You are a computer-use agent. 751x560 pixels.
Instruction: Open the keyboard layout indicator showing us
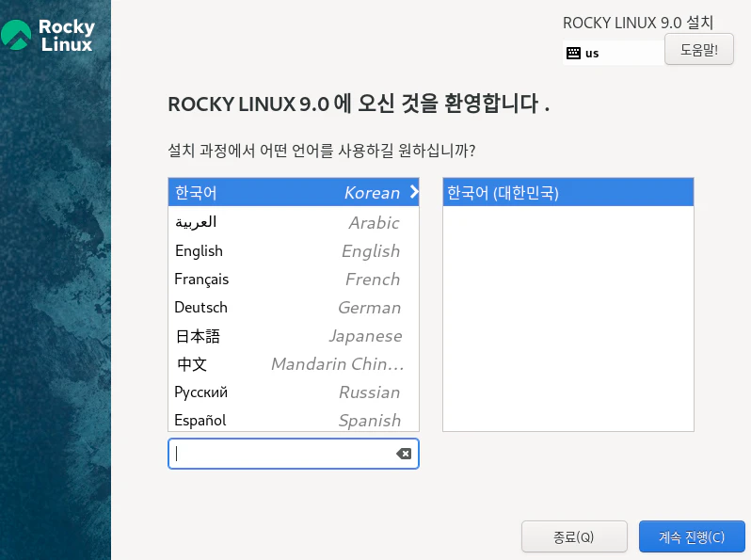pos(614,53)
